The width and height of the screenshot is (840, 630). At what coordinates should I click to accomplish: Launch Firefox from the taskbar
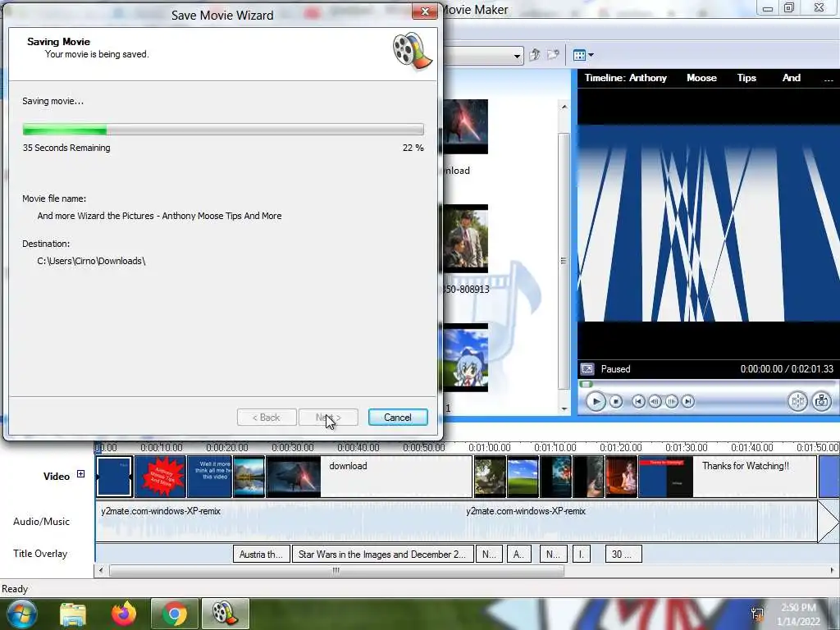coord(124,614)
